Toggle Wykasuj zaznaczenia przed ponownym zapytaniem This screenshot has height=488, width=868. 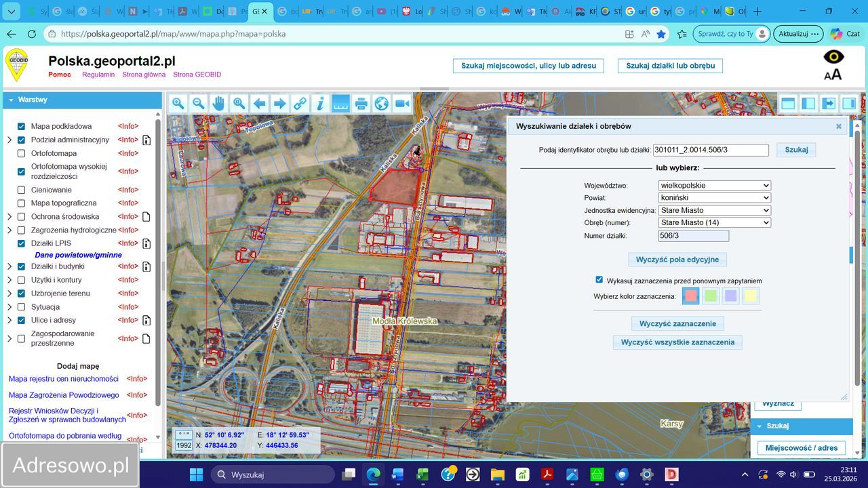[599, 280]
